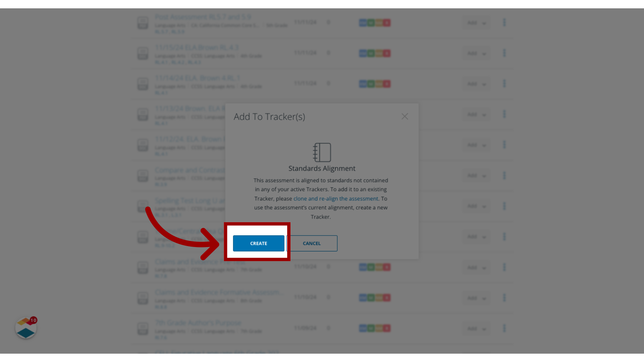The height and width of the screenshot is (362, 644).
Task: Click the CREATE button in the dialog
Action: point(258,243)
